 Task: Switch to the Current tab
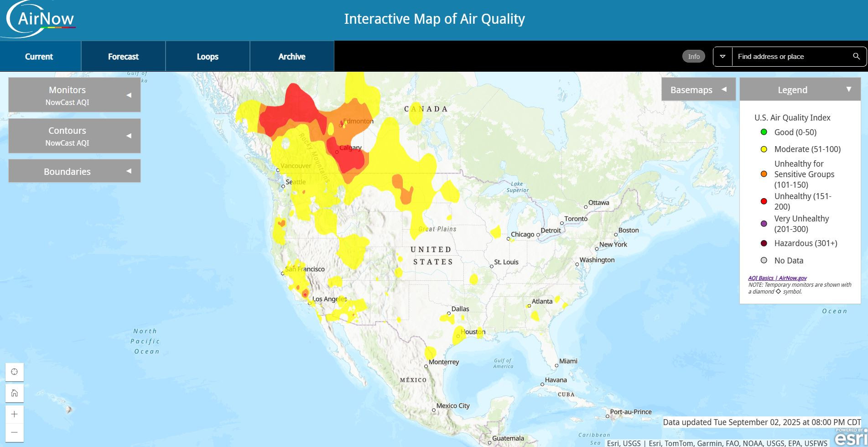pyautogui.click(x=41, y=56)
